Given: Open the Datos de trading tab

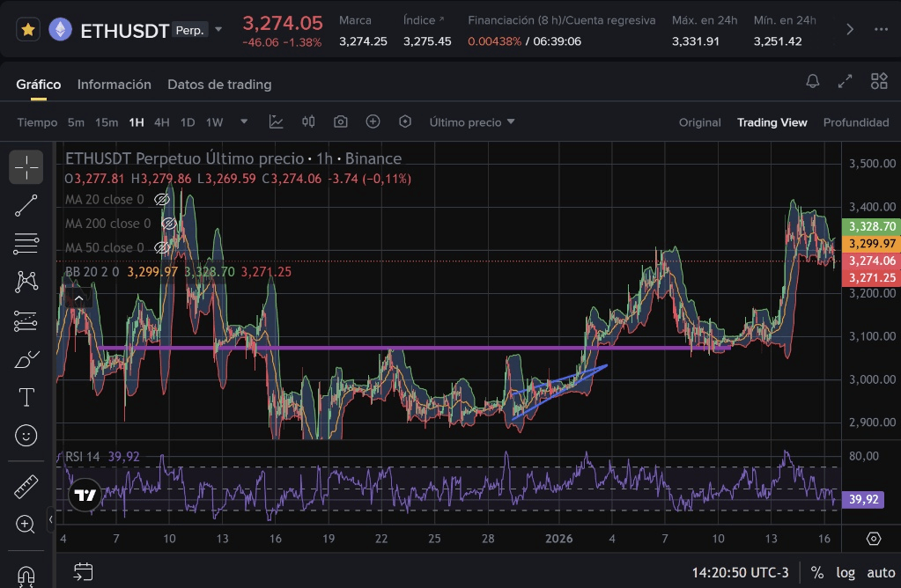Looking at the screenshot, I should [219, 85].
